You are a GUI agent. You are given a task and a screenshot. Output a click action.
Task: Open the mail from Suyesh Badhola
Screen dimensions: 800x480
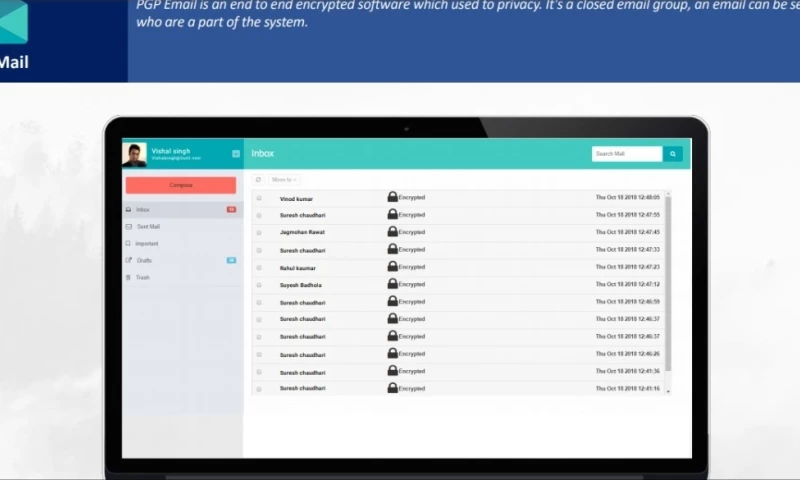(x=301, y=285)
